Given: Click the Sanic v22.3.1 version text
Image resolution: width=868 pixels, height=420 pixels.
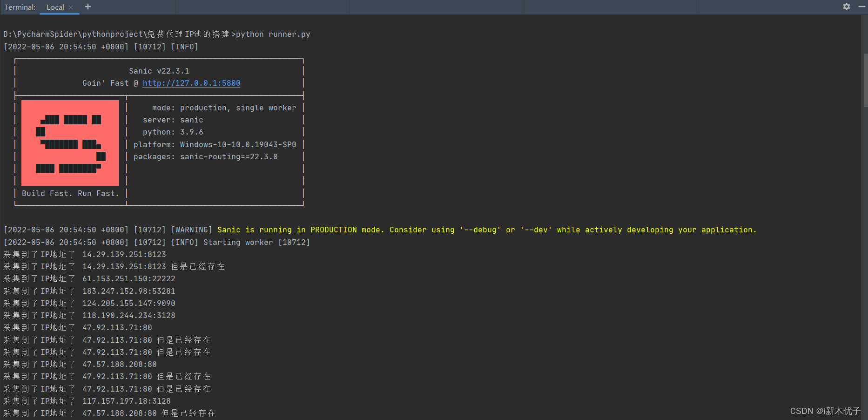Looking at the screenshot, I should 159,71.
